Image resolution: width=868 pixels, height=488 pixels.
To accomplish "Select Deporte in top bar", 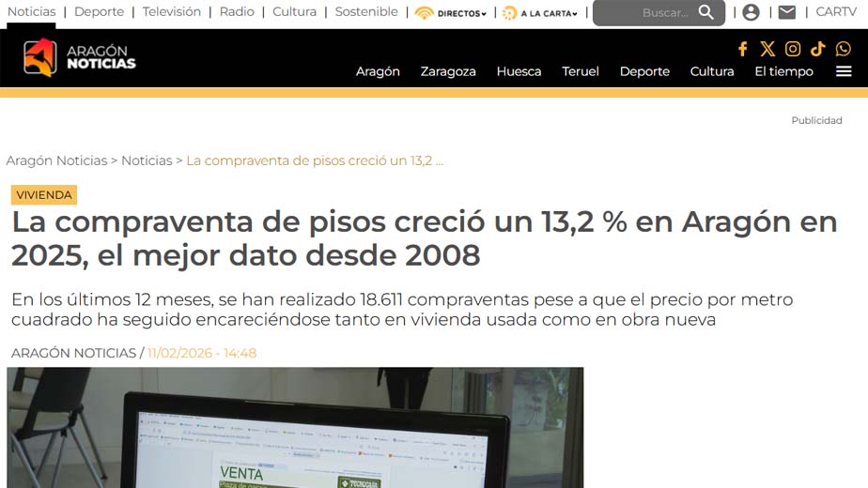I will coord(99,11).
